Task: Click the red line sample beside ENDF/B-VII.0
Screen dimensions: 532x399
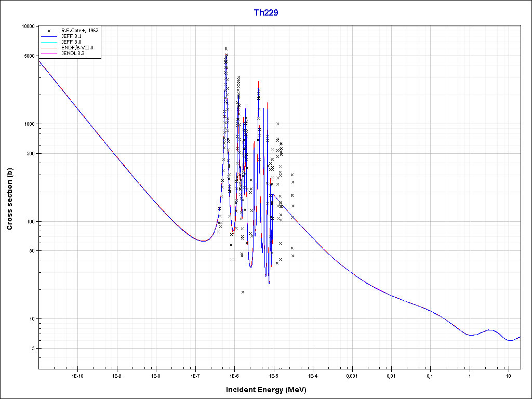Action: [x=48, y=48]
